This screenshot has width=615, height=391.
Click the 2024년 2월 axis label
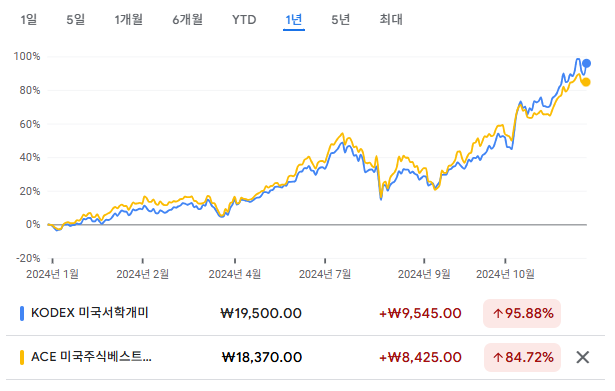pos(142,274)
